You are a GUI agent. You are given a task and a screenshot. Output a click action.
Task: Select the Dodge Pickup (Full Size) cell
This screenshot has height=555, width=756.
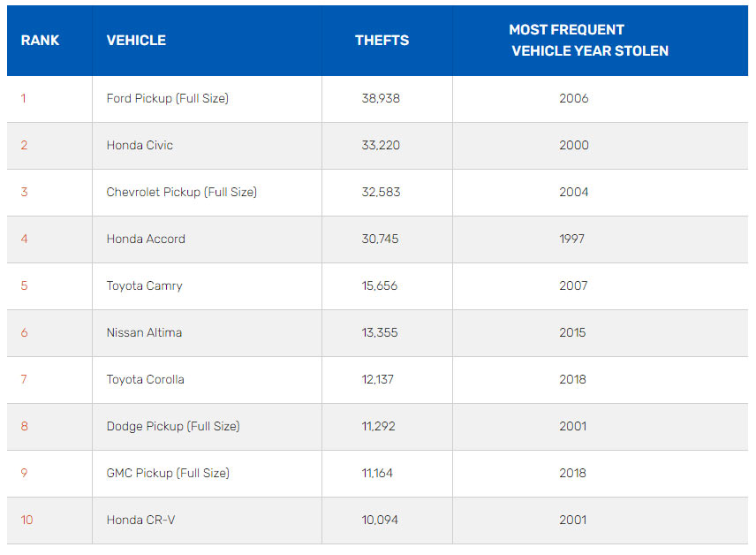pyautogui.click(x=172, y=426)
